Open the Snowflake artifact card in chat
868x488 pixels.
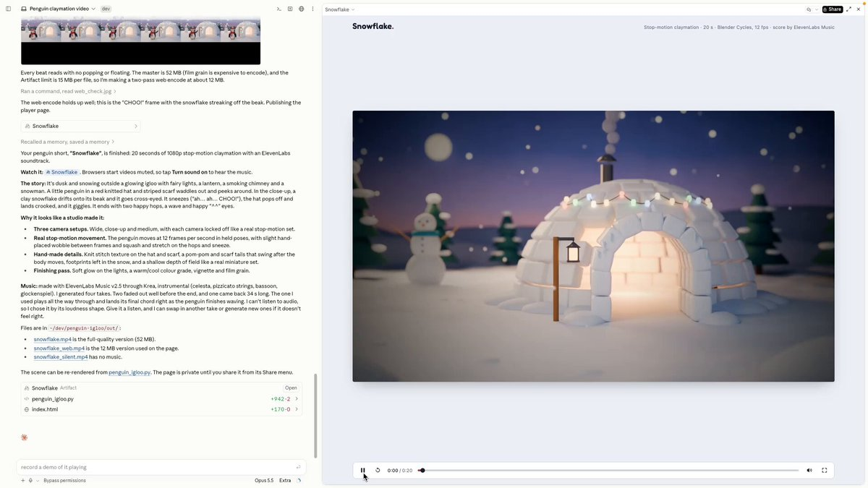click(x=80, y=126)
